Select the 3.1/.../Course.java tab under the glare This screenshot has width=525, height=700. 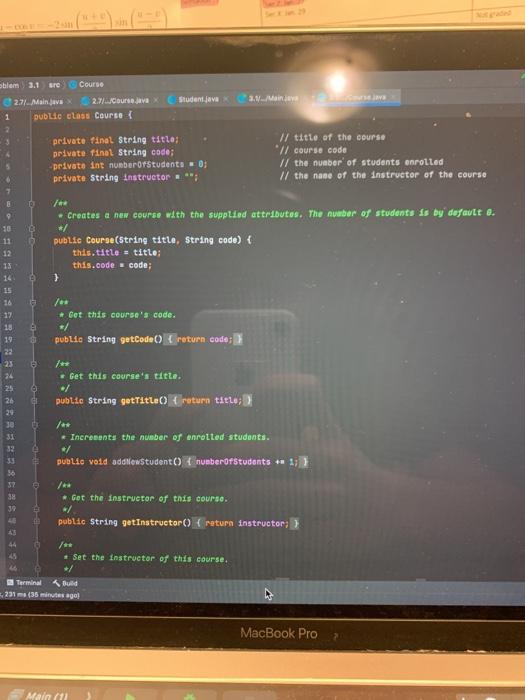358,97
